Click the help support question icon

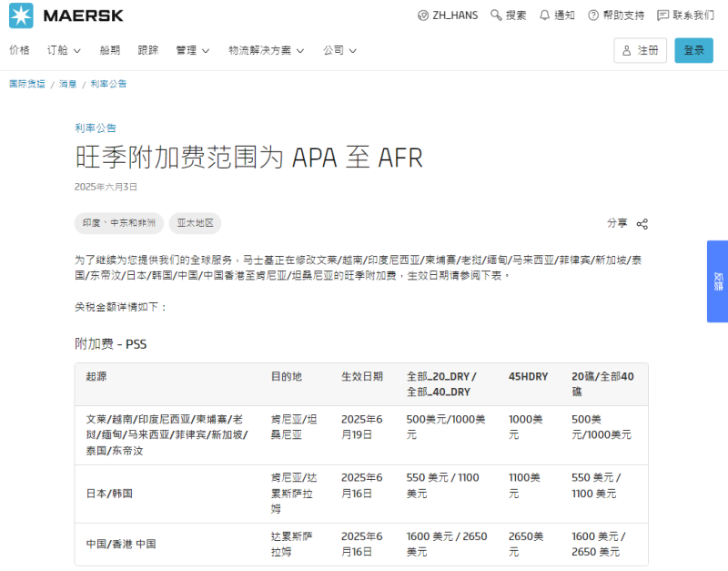click(593, 15)
